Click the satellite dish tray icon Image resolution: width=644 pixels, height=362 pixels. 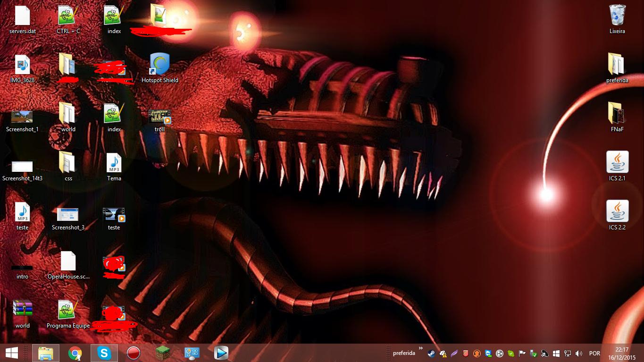(x=544, y=353)
